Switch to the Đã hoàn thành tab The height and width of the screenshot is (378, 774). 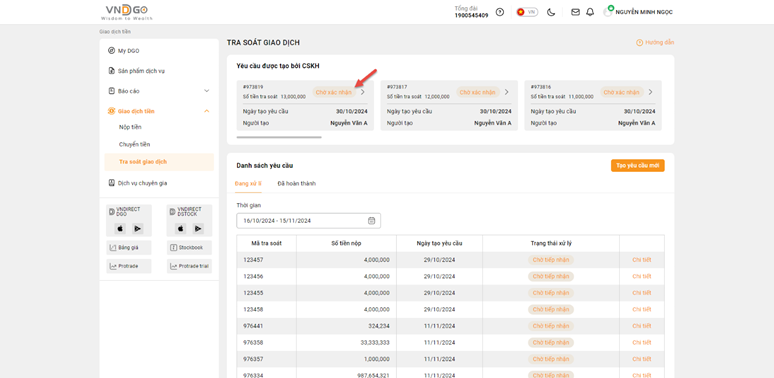pos(297,184)
